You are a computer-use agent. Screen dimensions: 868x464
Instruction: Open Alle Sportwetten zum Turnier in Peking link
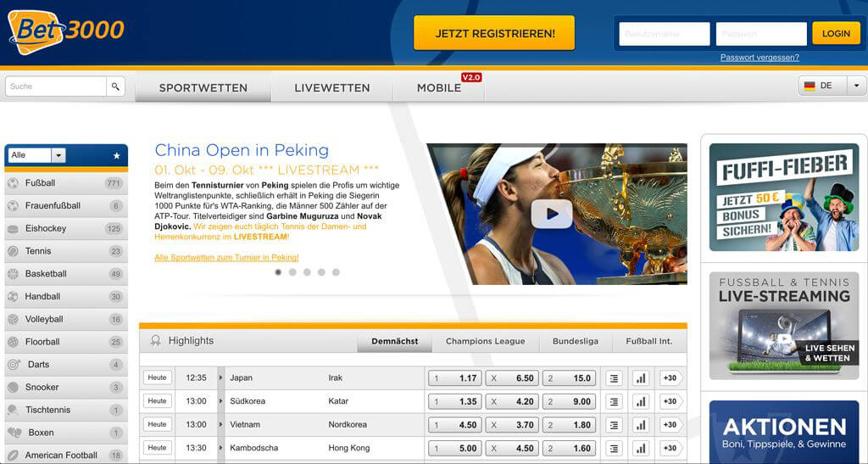226,258
